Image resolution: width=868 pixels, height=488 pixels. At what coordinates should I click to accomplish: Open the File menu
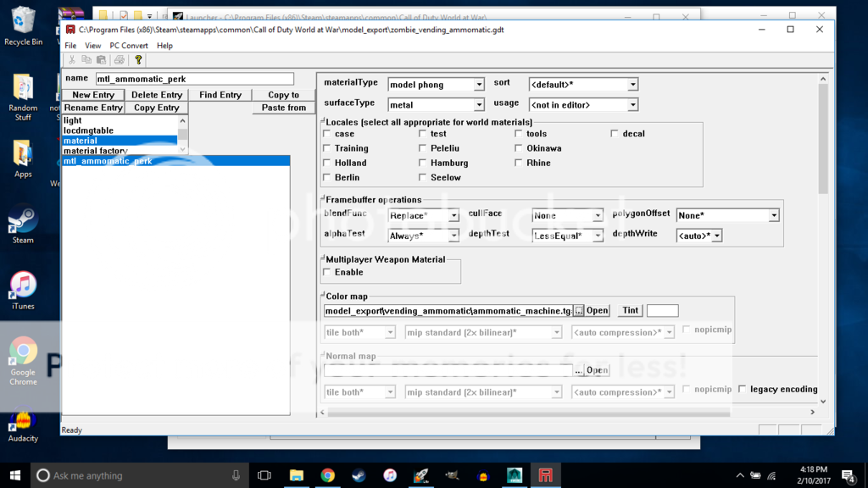(x=70, y=46)
